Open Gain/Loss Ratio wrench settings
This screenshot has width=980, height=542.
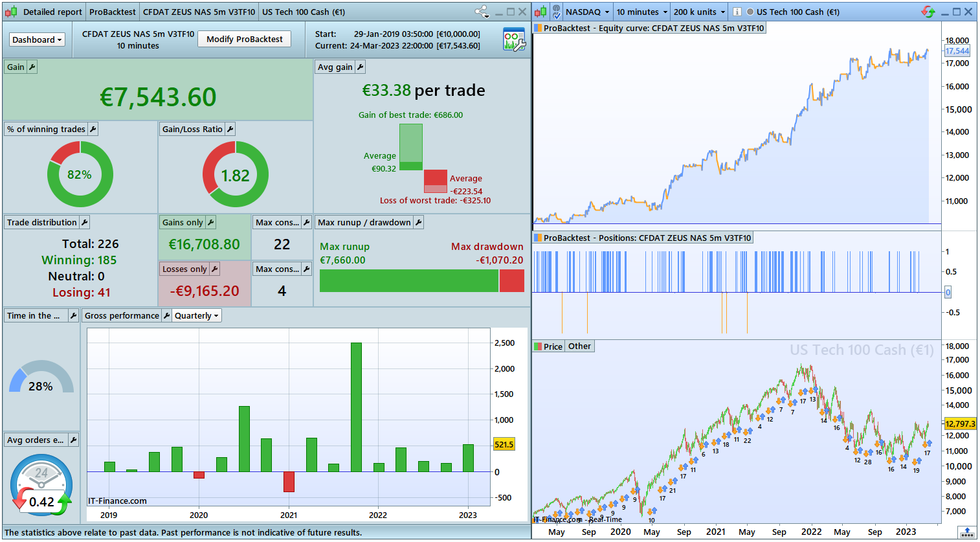pyautogui.click(x=230, y=129)
